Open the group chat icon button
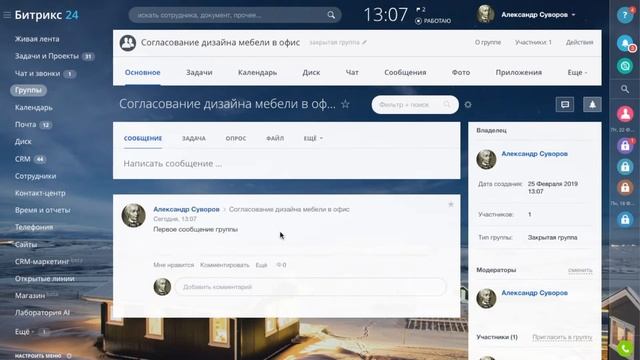The width and height of the screenshot is (640, 360). click(565, 104)
